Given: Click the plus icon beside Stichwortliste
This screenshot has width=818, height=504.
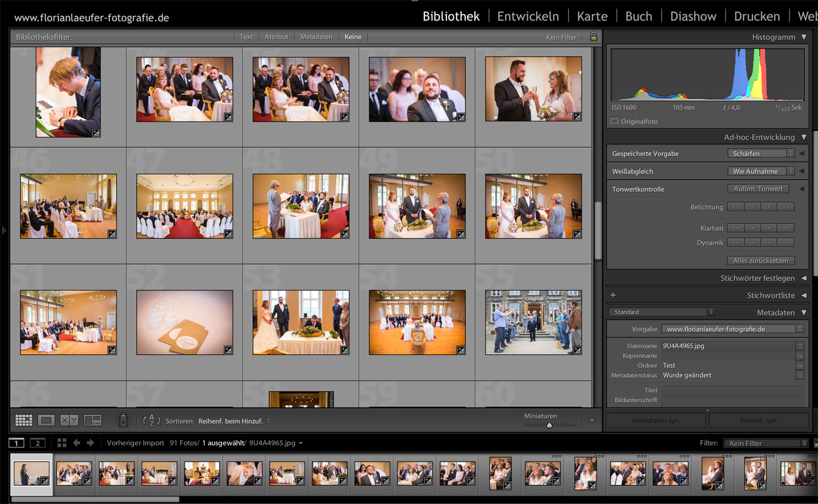Looking at the screenshot, I should tap(612, 295).
